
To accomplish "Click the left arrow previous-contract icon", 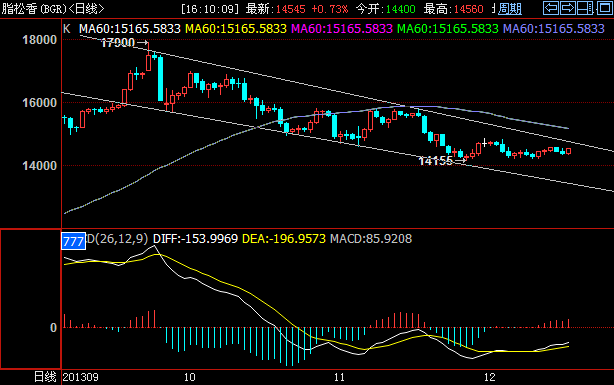I will [551, 8].
